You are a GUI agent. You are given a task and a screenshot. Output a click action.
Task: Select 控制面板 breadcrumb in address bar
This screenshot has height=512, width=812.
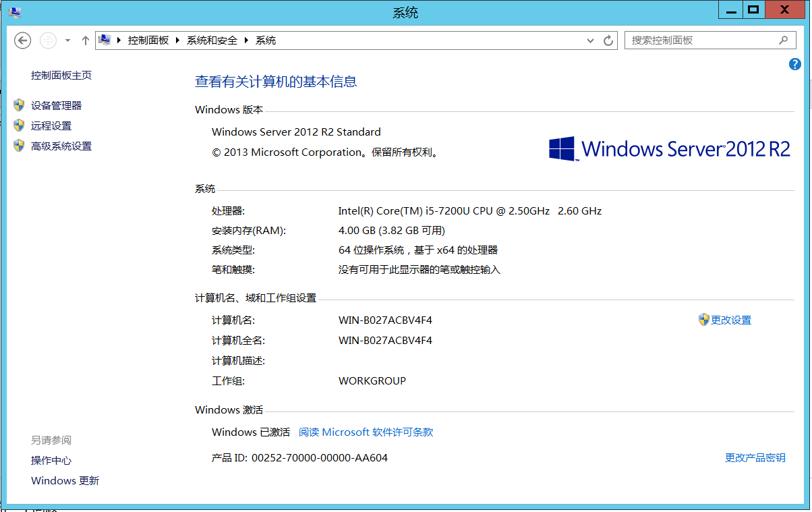(x=148, y=40)
